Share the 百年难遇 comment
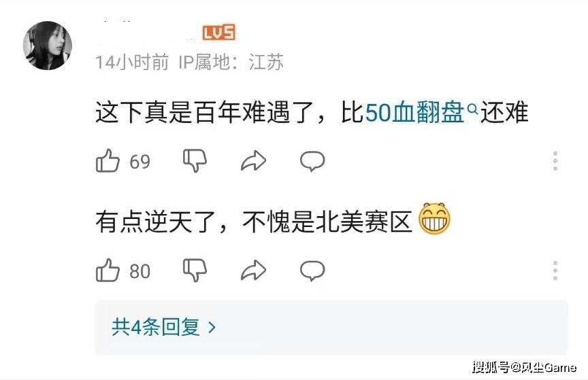 253,160
